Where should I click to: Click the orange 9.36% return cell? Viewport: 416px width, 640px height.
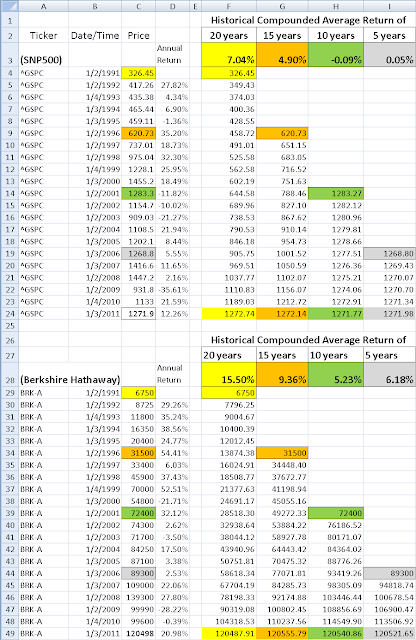[282, 375]
